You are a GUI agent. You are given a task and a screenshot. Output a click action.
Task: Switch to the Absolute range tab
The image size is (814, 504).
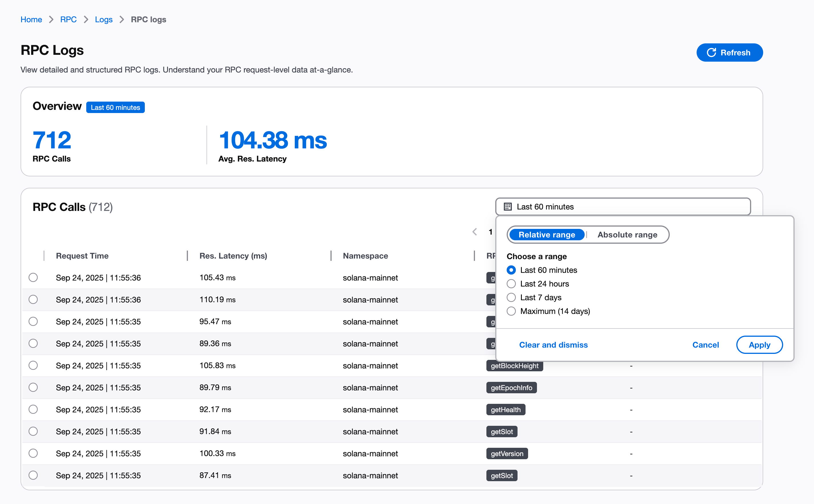pyautogui.click(x=627, y=235)
